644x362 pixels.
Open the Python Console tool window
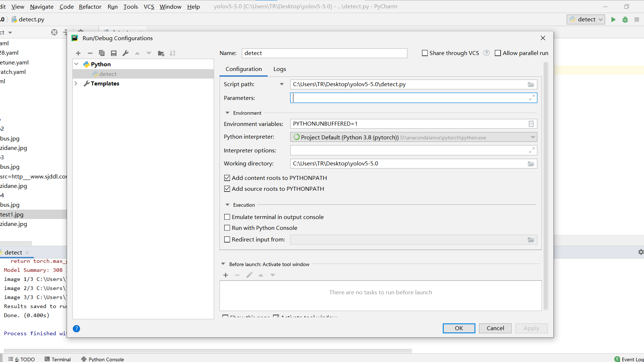pos(103,359)
